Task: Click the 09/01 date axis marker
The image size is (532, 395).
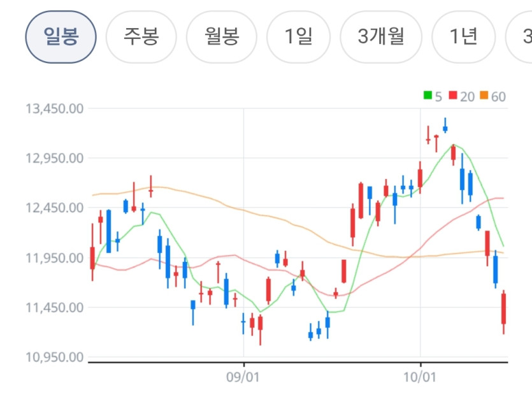Action: click(x=243, y=377)
